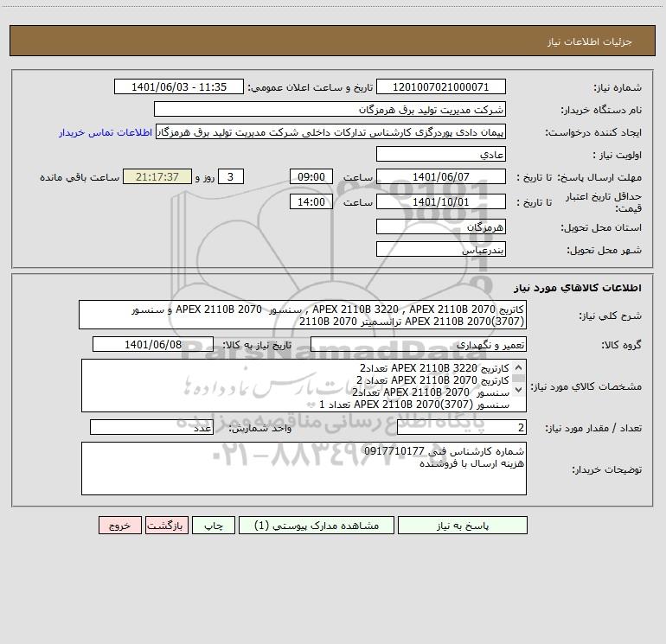Open اطلاعات تماس خریدار link
Screen dimensions: 666x644
[x=106, y=132]
